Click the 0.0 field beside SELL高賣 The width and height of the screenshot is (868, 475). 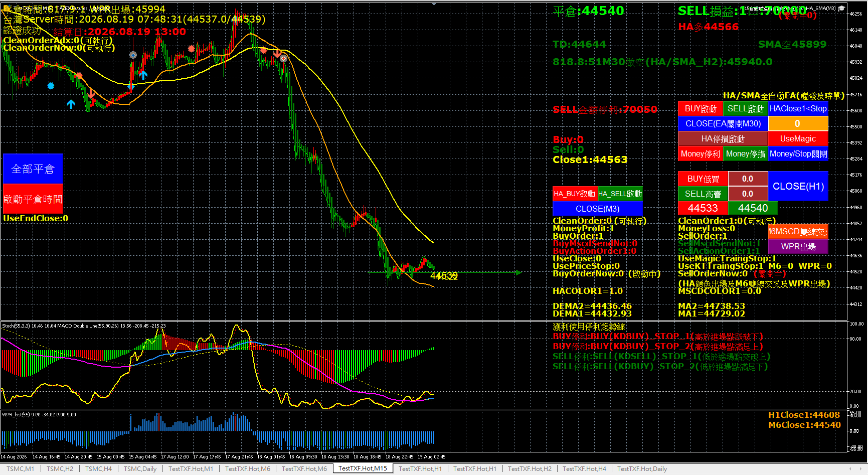tap(748, 194)
